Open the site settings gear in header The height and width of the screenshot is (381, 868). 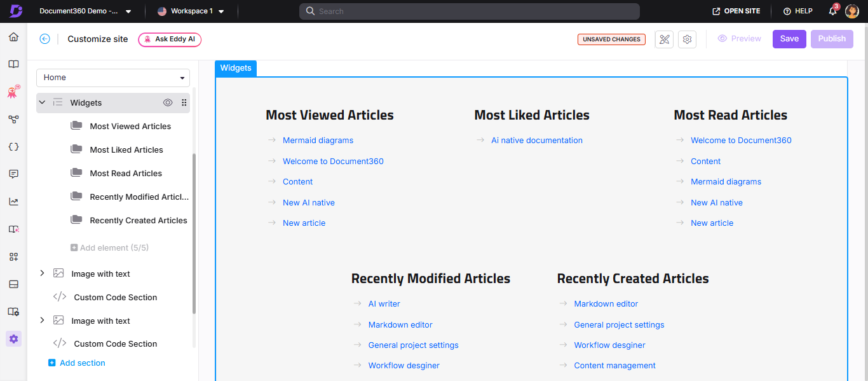pos(687,39)
